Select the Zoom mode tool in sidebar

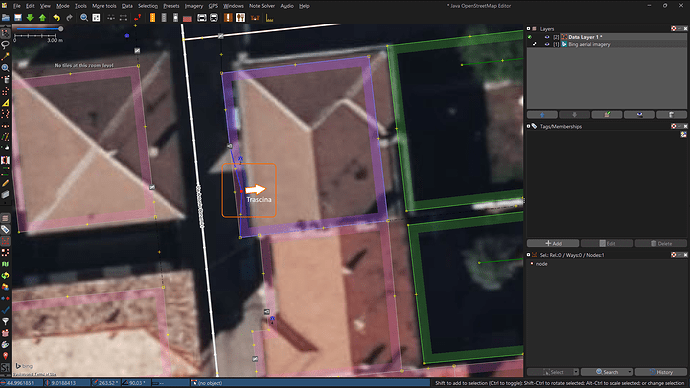pyautogui.click(x=5, y=68)
